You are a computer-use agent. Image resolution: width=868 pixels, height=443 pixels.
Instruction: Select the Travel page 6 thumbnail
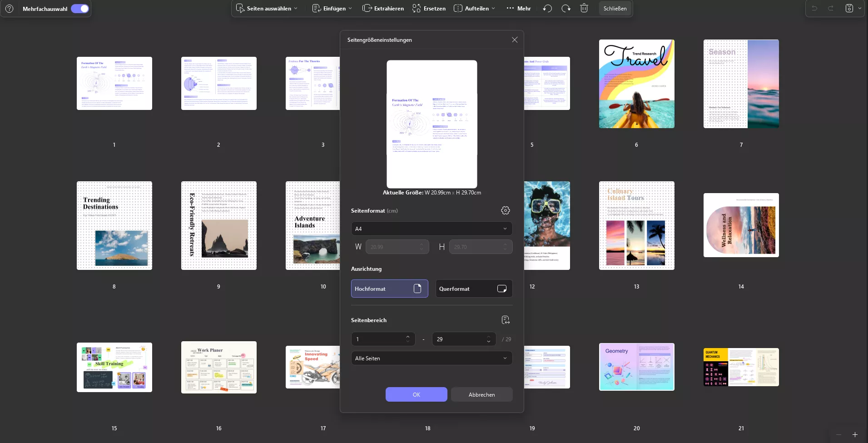pyautogui.click(x=636, y=84)
